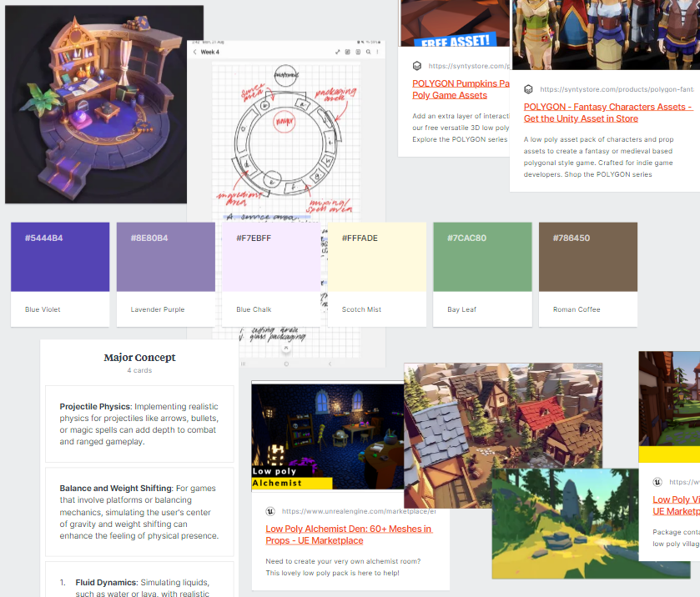Viewport: 700px width, 597px height.
Task: Select the #786450 Roman Coffee swatch
Action: coord(588,257)
